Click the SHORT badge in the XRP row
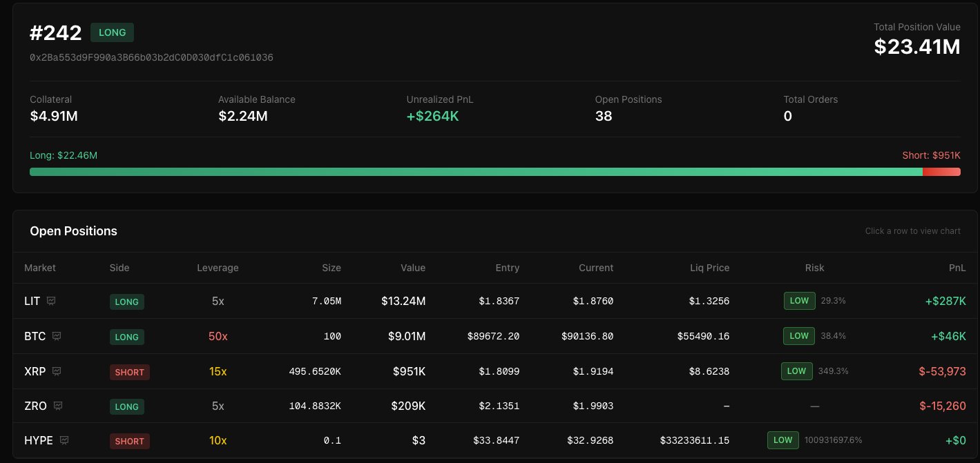This screenshot has height=463, width=980. click(x=129, y=372)
